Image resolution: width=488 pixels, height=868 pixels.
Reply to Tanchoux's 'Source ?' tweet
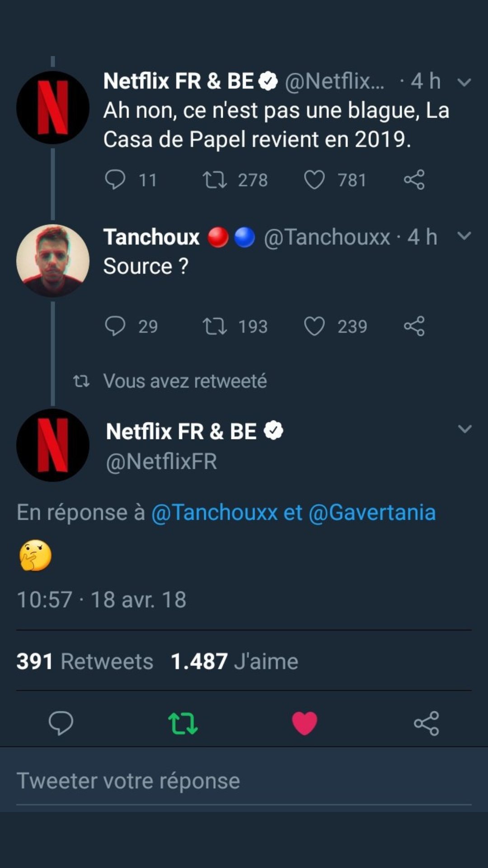click(115, 326)
